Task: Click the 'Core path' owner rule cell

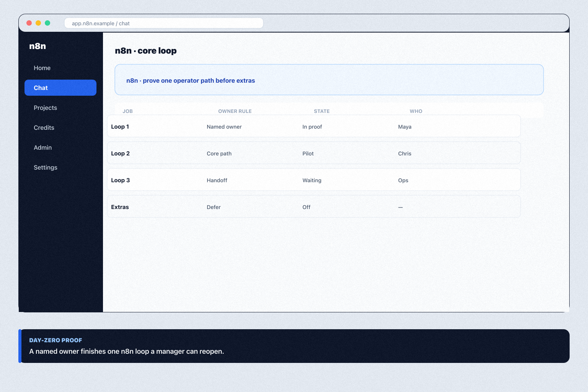Action: pyautogui.click(x=219, y=154)
